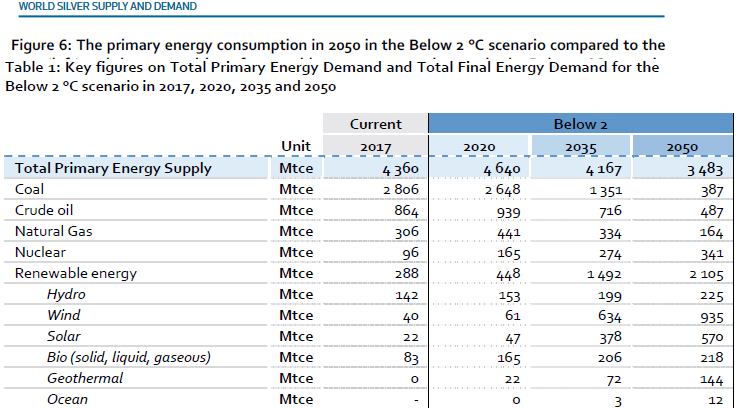This screenshot has height=408, width=745.
Task: Click the 2035 year column header
Action: click(x=580, y=147)
